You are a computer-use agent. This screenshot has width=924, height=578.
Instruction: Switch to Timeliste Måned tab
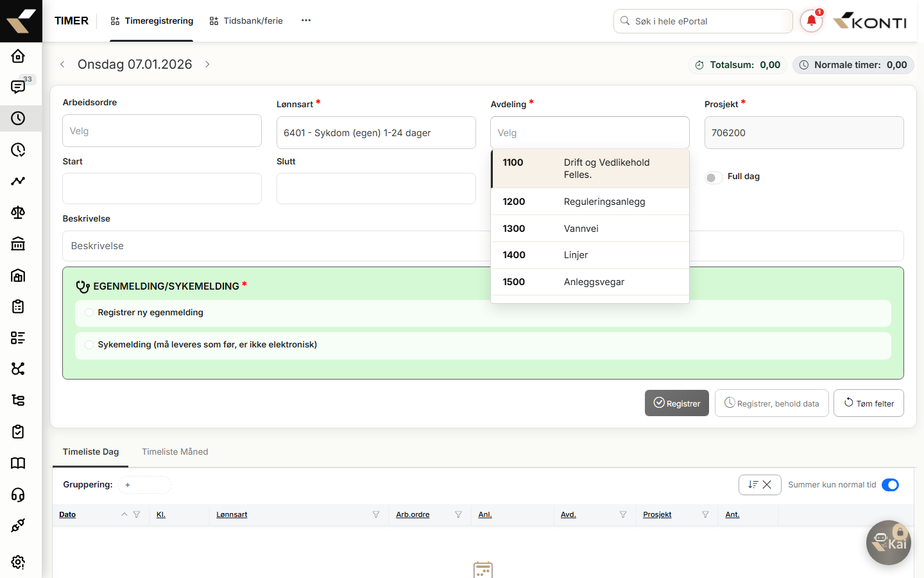[x=175, y=452]
